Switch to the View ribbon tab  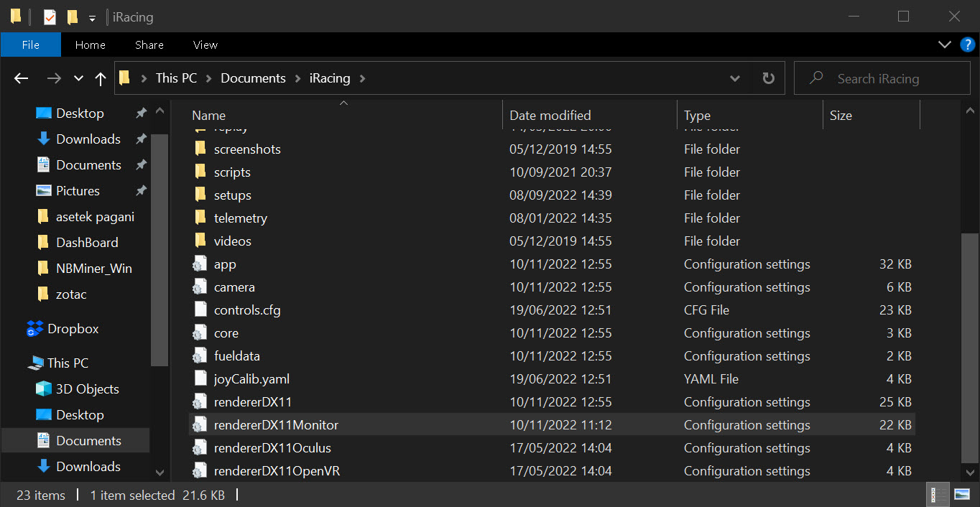(205, 45)
